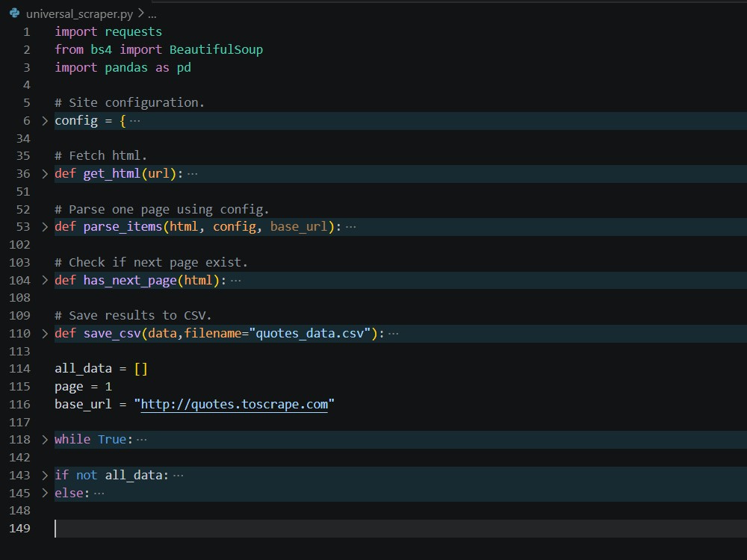Viewport: 747px width, 560px height.
Task: Click the folded code ellipsis after config brace
Action: pos(134,121)
